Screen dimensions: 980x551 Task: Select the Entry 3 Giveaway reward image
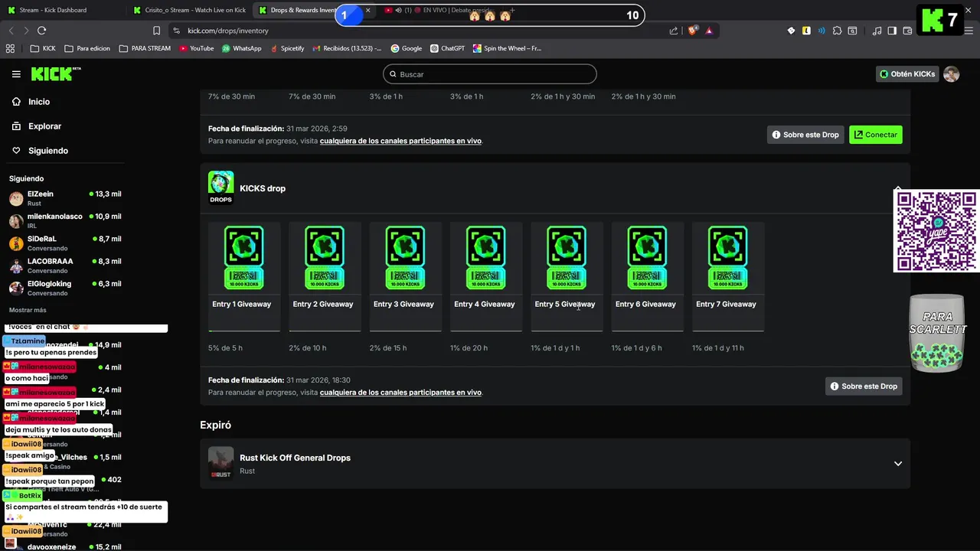pos(405,258)
